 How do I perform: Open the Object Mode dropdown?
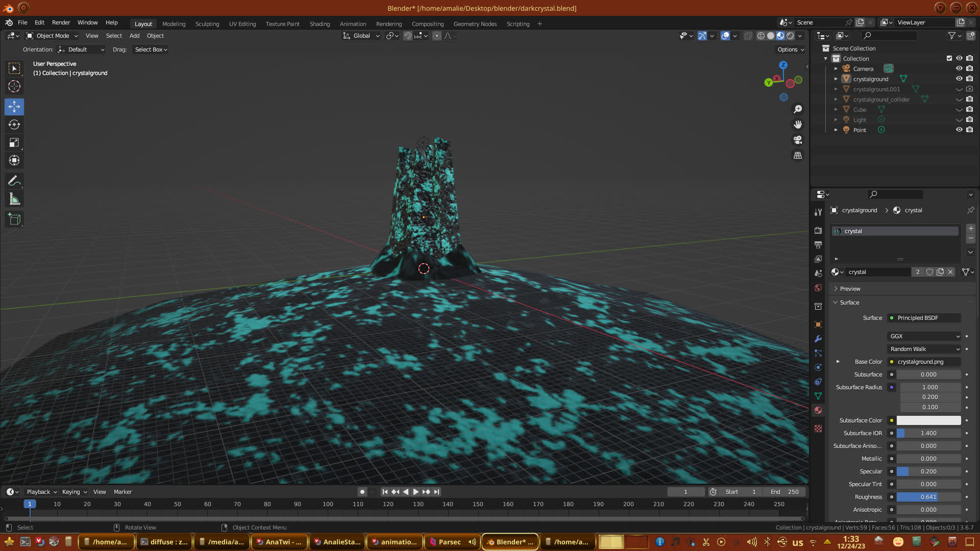click(52, 36)
